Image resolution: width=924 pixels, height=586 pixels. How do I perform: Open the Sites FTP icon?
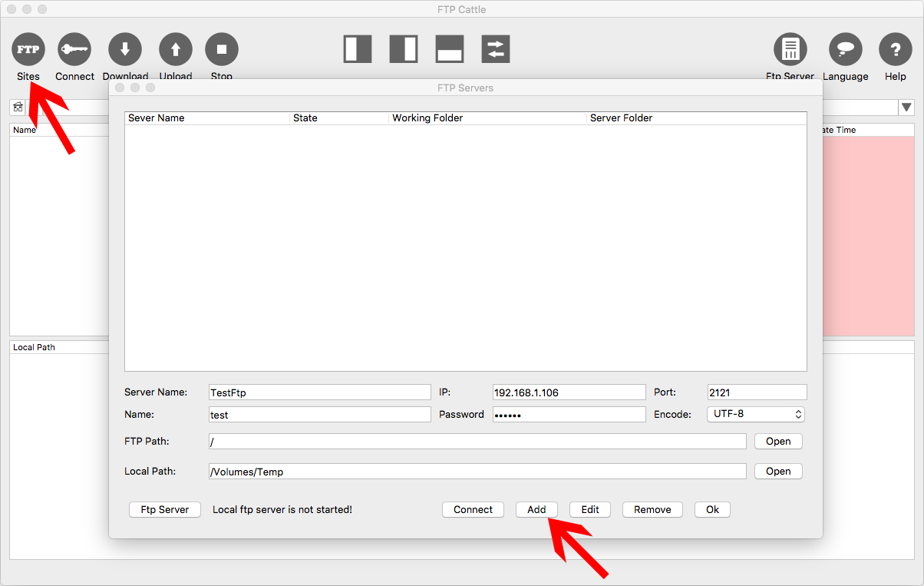(x=28, y=50)
